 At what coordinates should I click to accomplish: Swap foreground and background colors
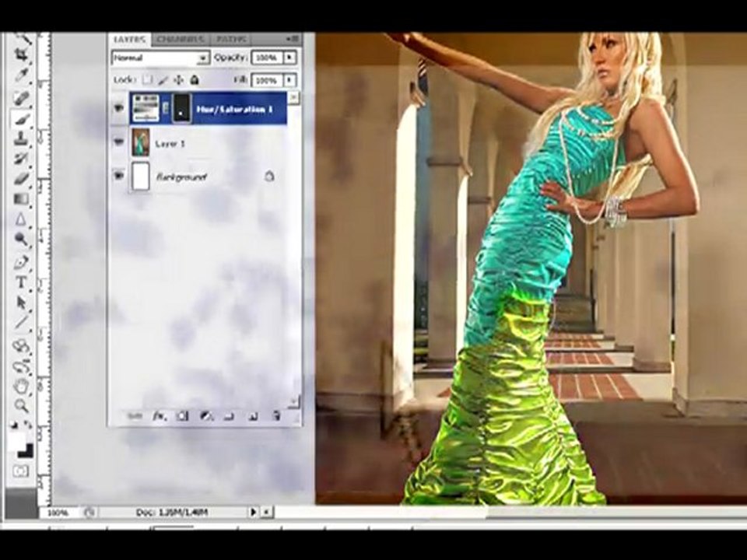tap(29, 423)
